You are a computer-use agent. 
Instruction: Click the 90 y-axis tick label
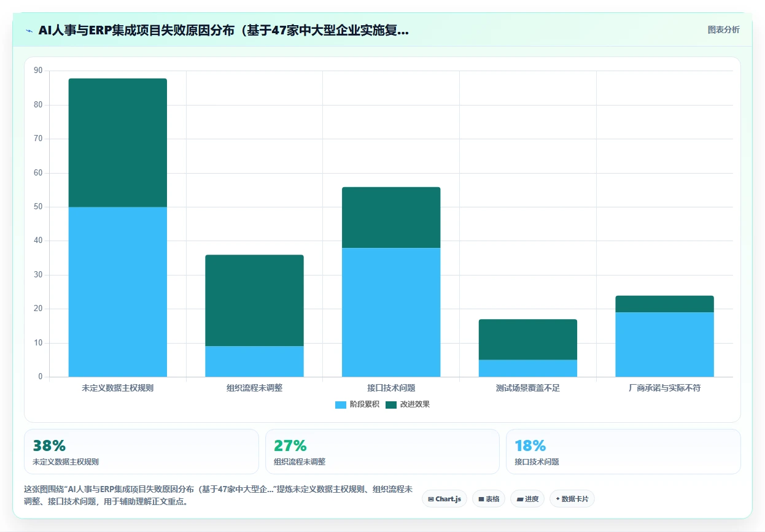[38, 71]
